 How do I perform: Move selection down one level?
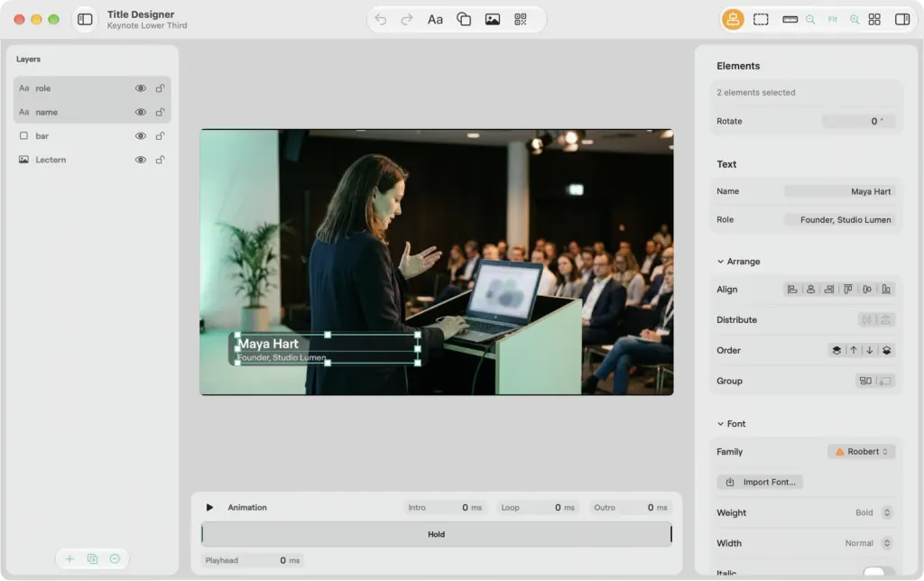click(x=869, y=351)
